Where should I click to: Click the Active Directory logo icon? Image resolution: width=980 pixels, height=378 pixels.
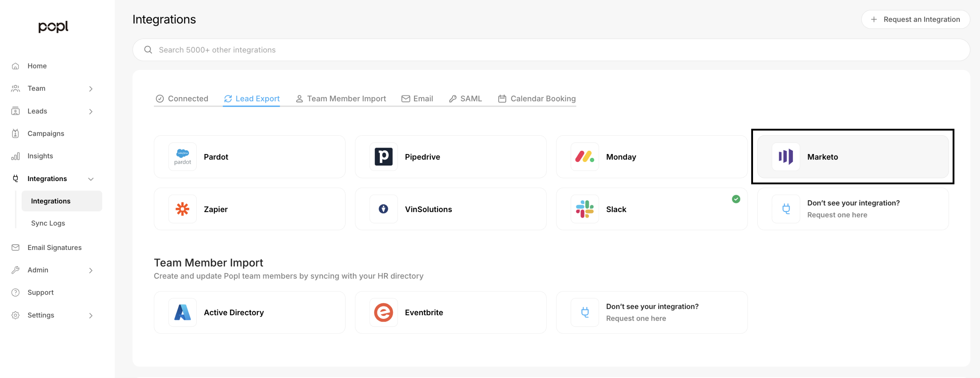(182, 312)
